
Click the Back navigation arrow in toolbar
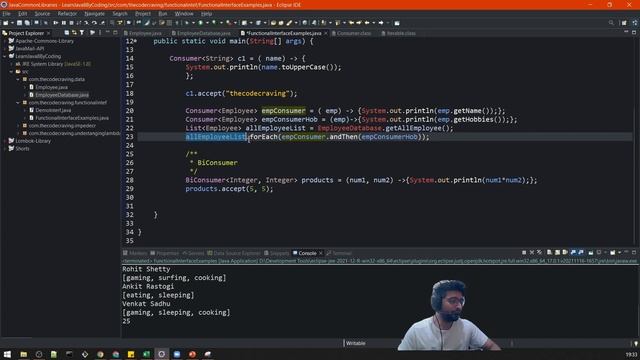pos(367,23)
